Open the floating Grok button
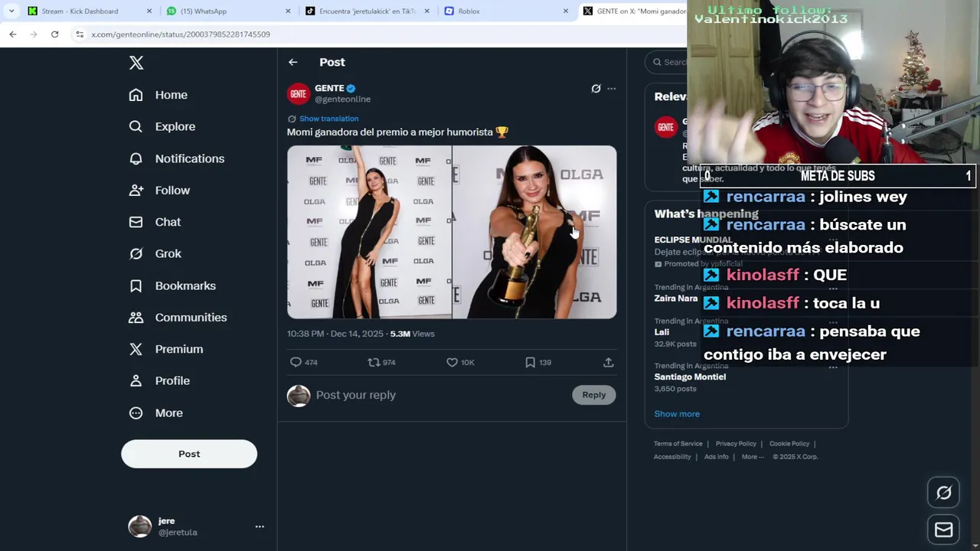The height and width of the screenshot is (551, 980). point(943,493)
